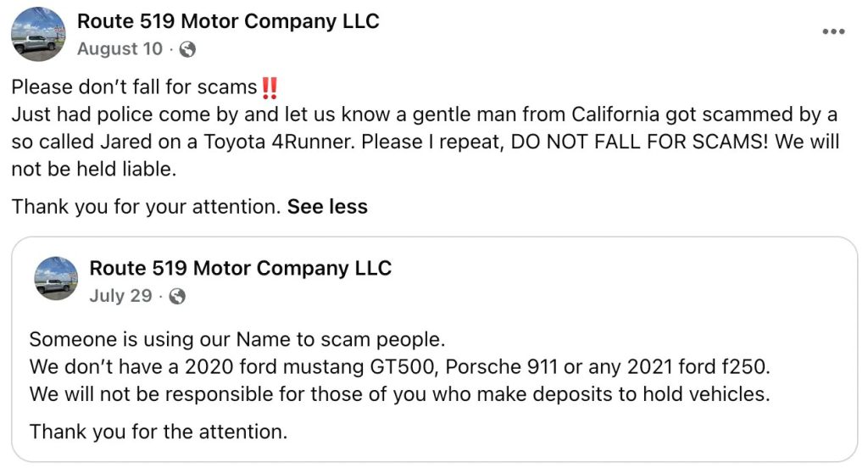Click the line about police and California
The image size is (868, 468).
(424, 114)
